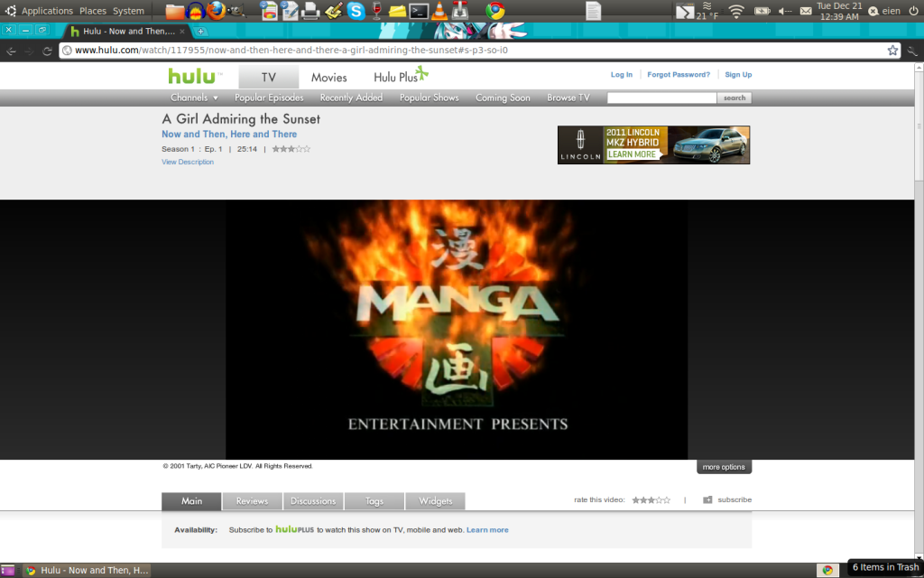
Task: Select the Main tab below video
Action: (x=191, y=500)
